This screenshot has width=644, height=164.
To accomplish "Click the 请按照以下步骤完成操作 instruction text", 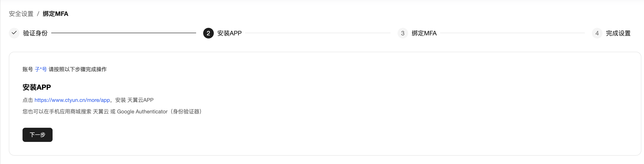I will pyautogui.click(x=78, y=69).
